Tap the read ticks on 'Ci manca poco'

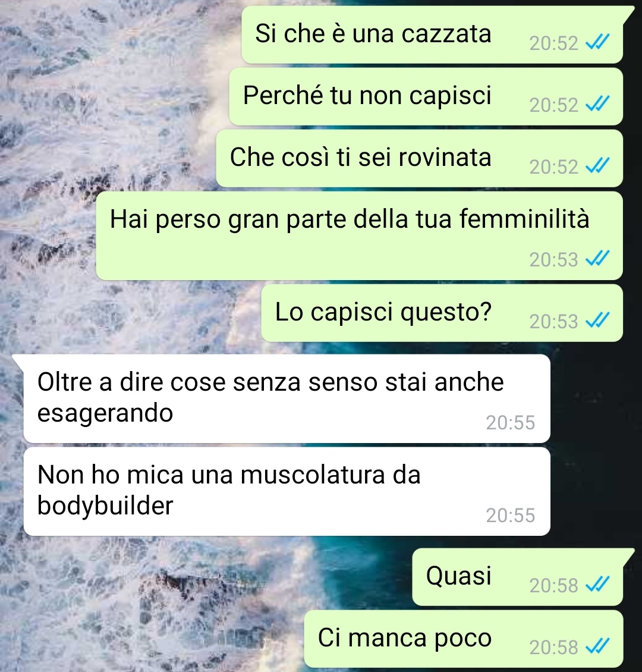coord(597,646)
